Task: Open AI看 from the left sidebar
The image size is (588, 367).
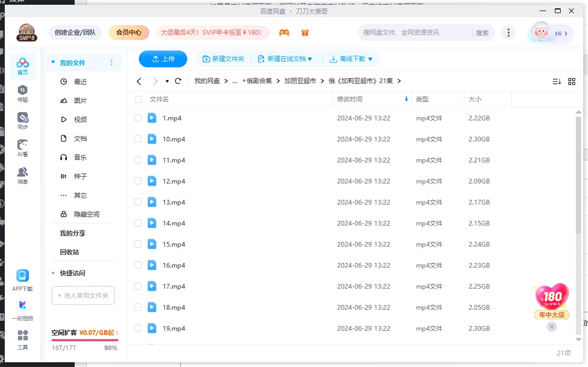Action: [x=23, y=148]
